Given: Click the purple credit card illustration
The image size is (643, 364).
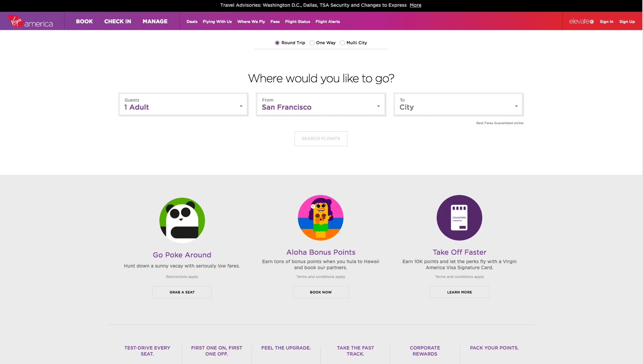Looking at the screenshot, I should click(x=459, y=218).
